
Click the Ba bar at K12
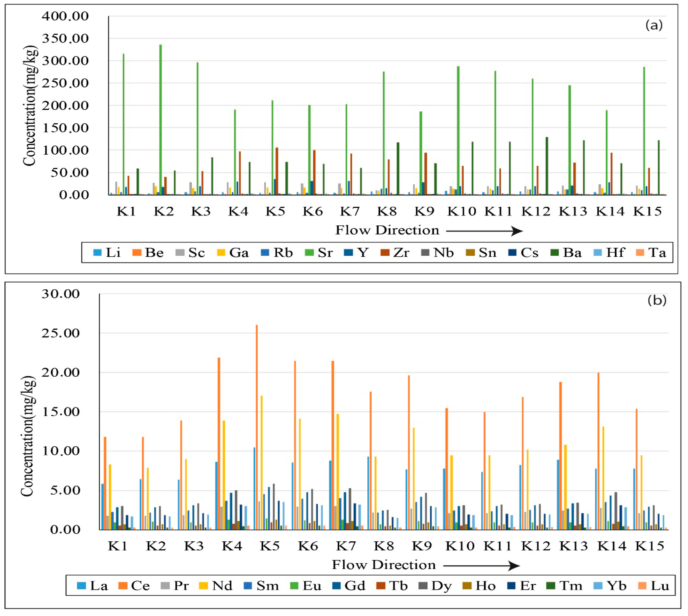click(x=547, y=166)
